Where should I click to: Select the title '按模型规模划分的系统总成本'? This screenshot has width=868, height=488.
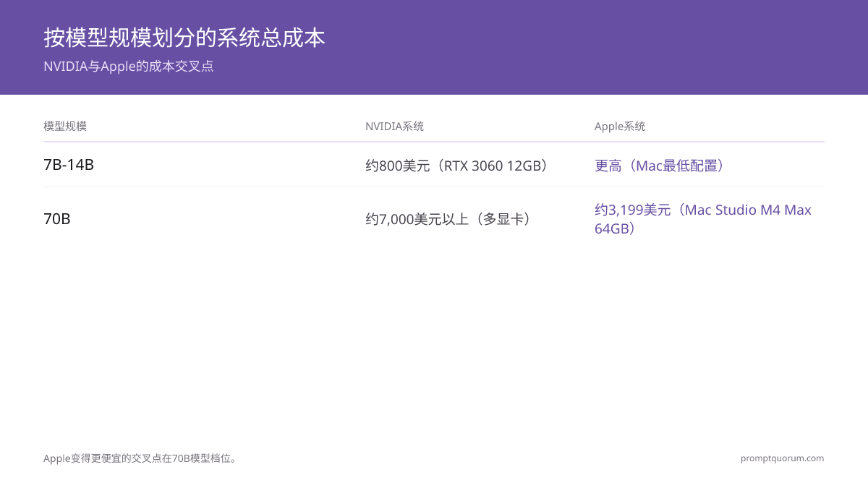(184, 38)
